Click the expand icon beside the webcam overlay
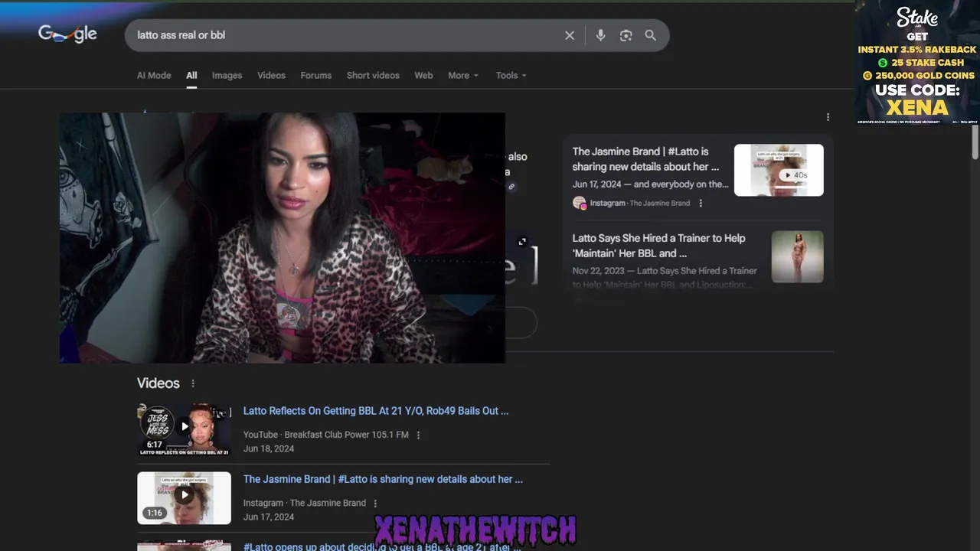980x551 pixels. click(522, 242)
